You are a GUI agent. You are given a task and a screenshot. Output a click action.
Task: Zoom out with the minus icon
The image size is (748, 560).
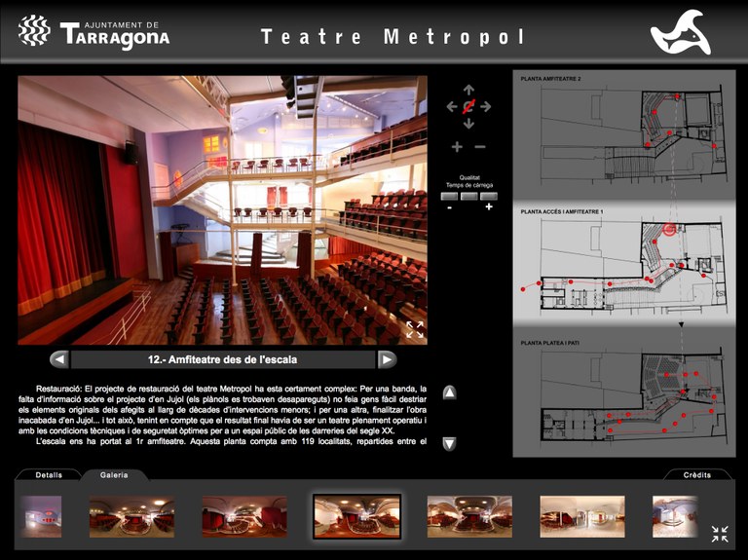pyautogui.click(x=480, y=147)
